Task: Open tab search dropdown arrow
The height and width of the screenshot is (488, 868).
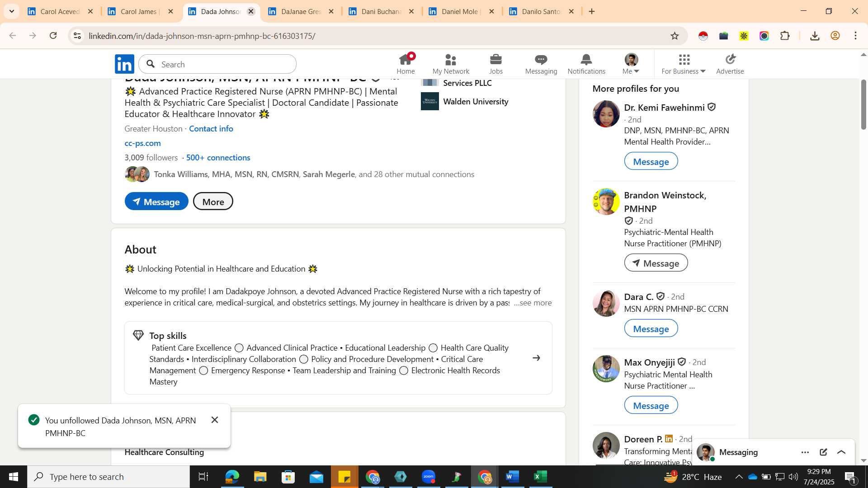Action: coord(12,11)
